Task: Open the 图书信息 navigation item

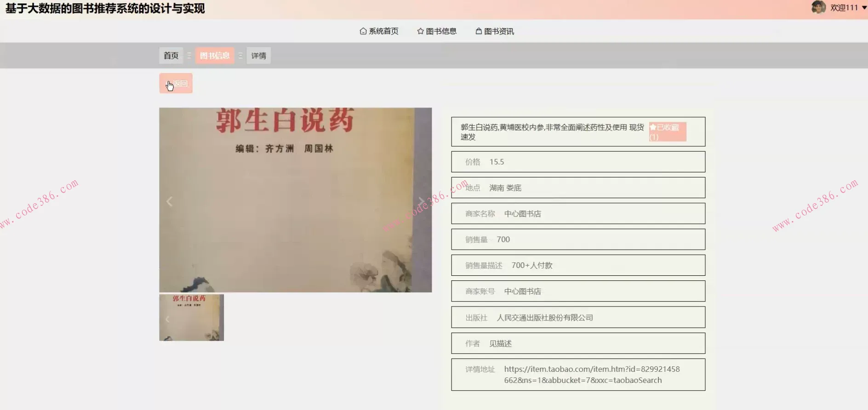Action: [436, 31]
